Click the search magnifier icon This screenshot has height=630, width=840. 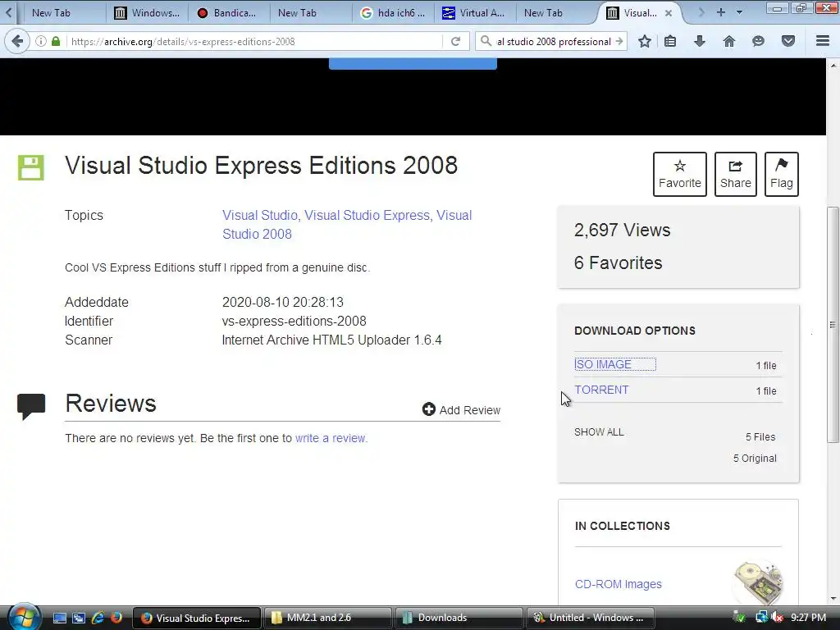tap(486, 41)
